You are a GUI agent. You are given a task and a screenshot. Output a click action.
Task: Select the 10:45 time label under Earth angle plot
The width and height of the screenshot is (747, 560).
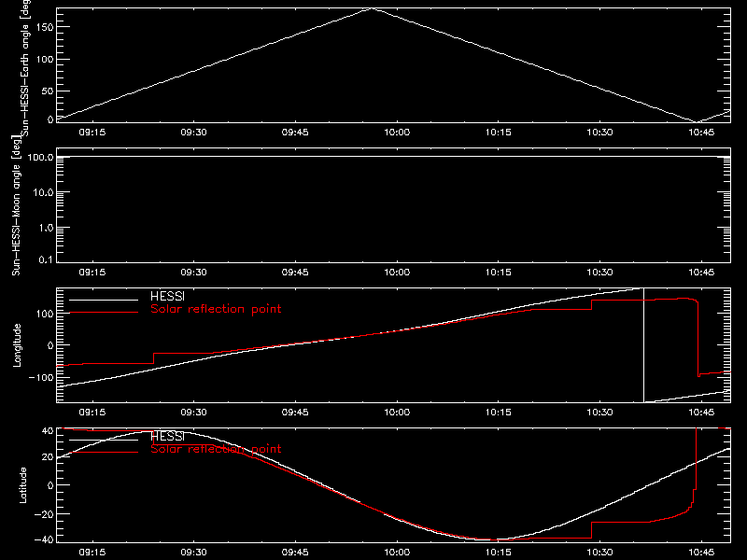pos(701,133)
